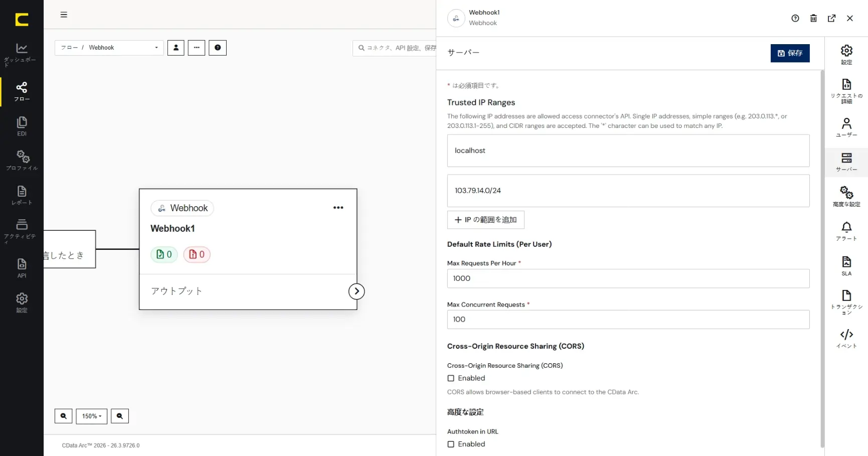Image resolution: width=868 pixels, height=456 pixels.
Task: Select the フロー flows sidebar item
Action: point(22,92)
